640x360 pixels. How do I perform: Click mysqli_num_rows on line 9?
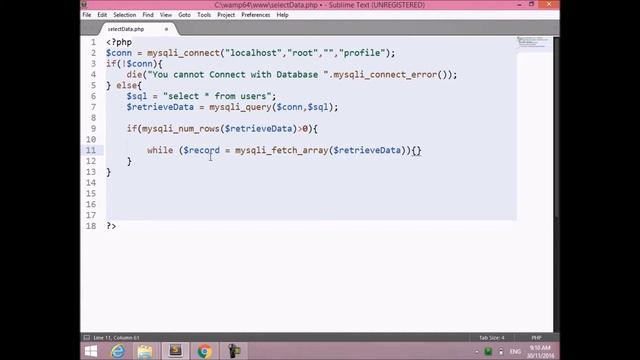(181, 129)
